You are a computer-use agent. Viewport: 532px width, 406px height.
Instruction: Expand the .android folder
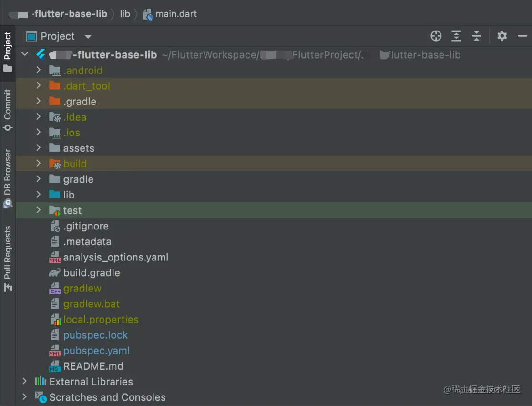point(39,70)
